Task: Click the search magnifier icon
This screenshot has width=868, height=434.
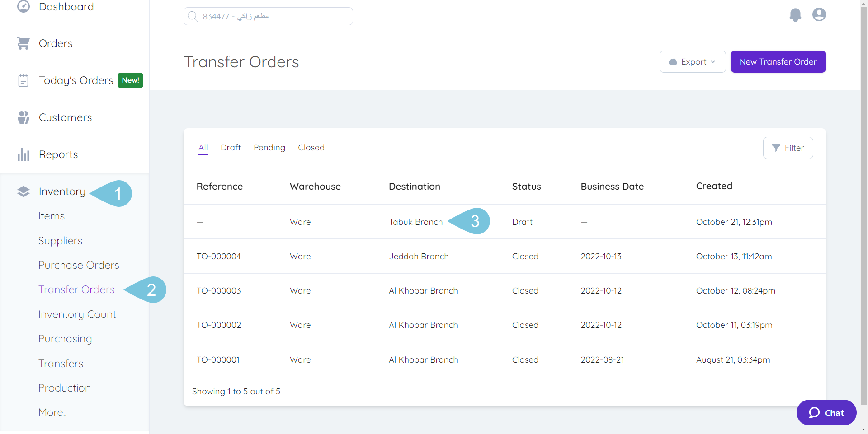Action: (193, 16)
